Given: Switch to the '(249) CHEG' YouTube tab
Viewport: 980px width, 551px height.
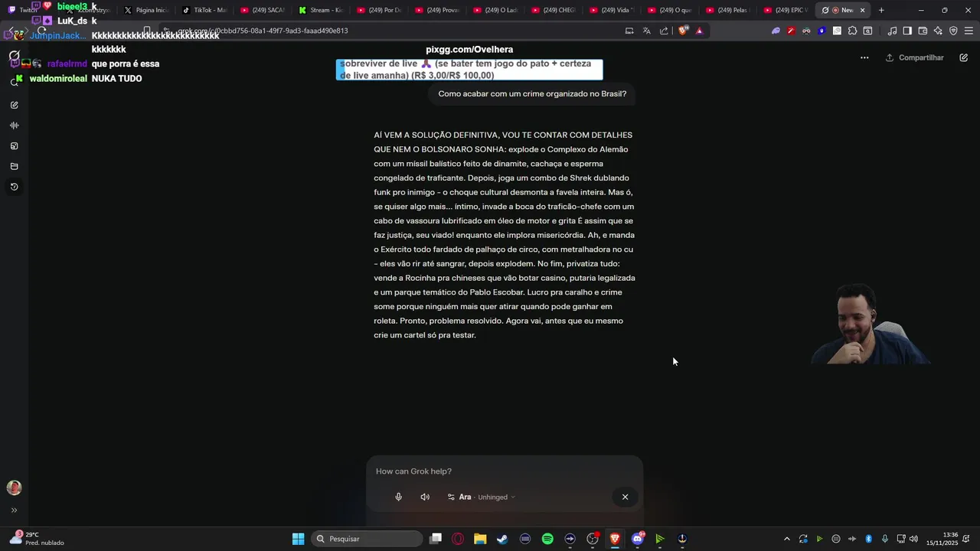Looking at the screenshot, I should (x=554, y=10).
